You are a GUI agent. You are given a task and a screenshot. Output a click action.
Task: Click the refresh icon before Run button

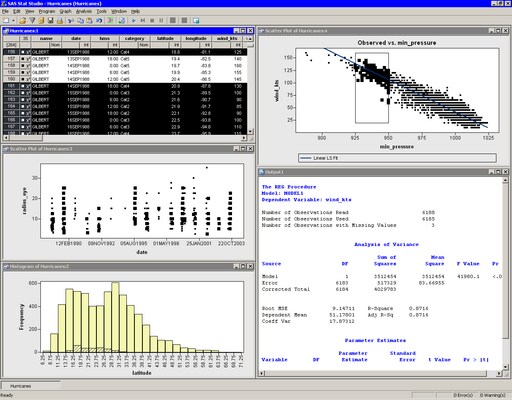click(122, 21)
